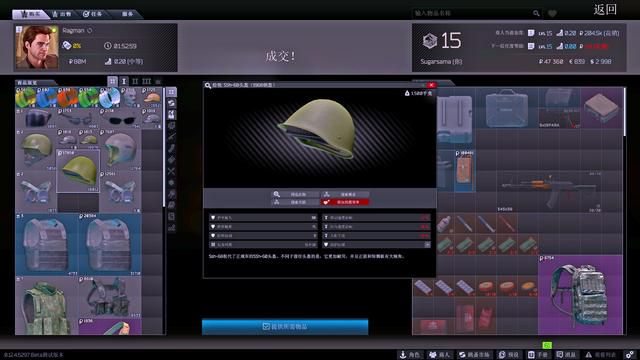The height and width of the screenshot is (360, 640).
Task: Open the 跳蚤市场 flea market button
Action: 474,355
